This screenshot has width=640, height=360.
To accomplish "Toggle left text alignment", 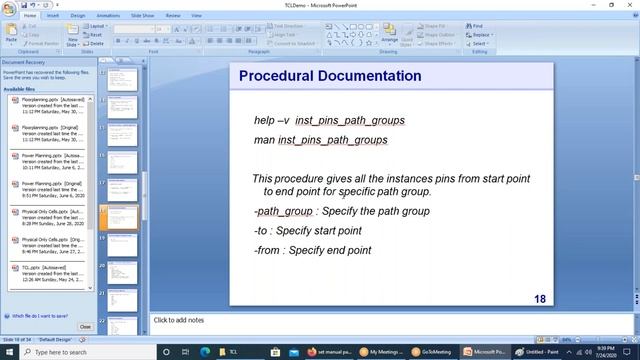I will pyautogui.click(x=210, y=41).
